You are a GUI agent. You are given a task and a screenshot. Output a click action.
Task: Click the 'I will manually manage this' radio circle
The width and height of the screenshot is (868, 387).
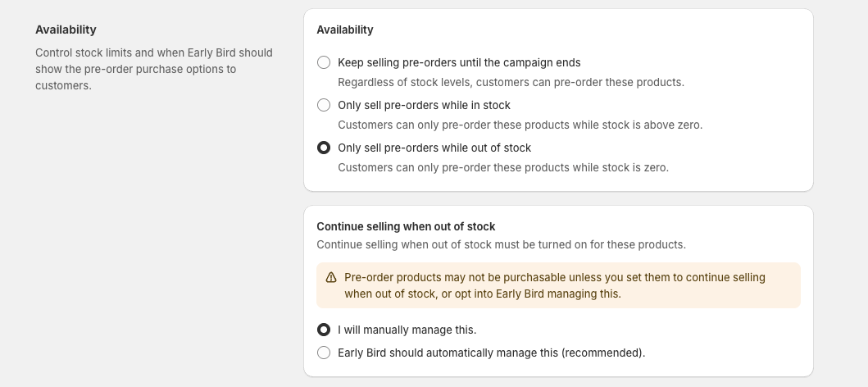click(324, 330)
